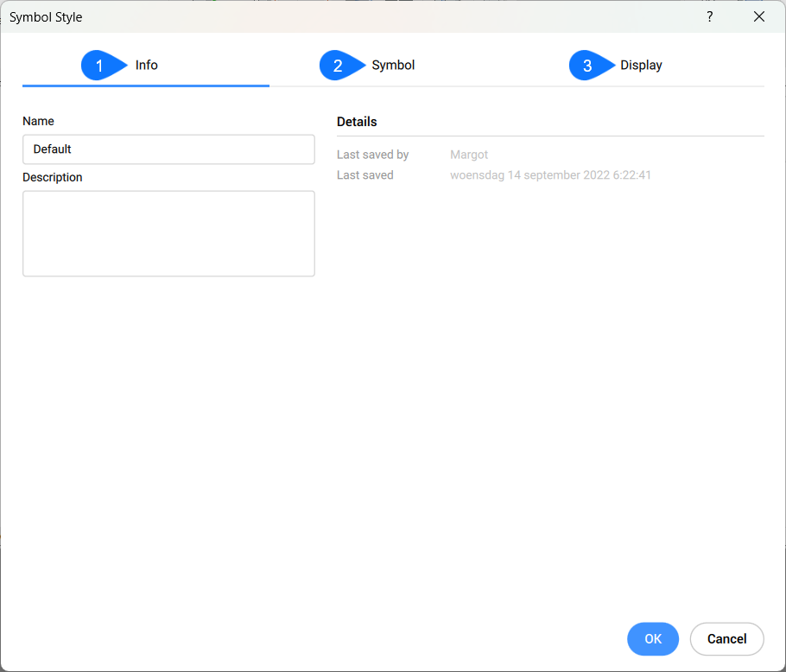This screenshot has height=672, width=786.
Task: Click the last saved date text
Action: coord(550,175)
